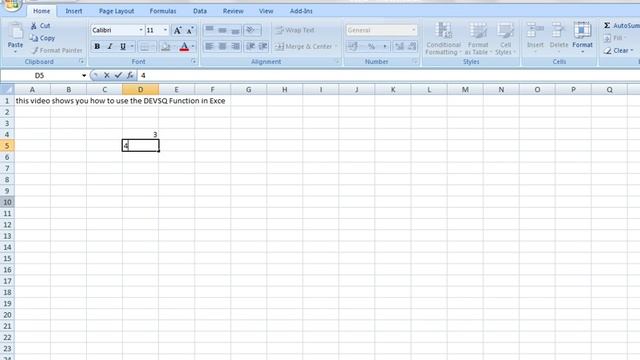Open Cell Styles gallery

(x=505, y=39)
